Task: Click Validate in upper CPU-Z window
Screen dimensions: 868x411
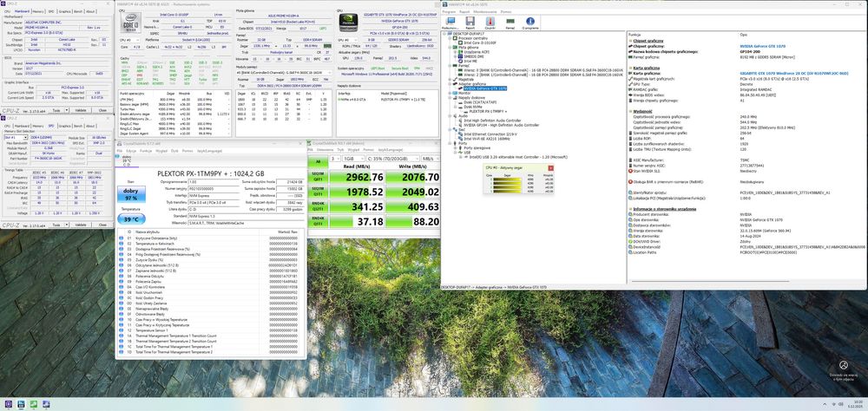Action: (80, 110)
